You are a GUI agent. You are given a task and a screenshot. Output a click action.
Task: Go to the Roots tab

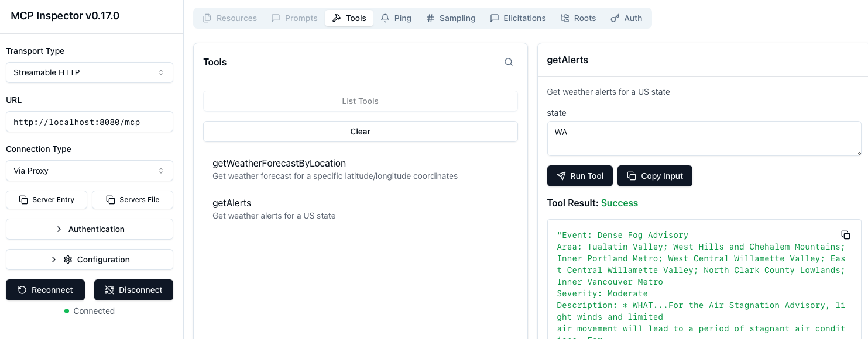coord(578,18)
